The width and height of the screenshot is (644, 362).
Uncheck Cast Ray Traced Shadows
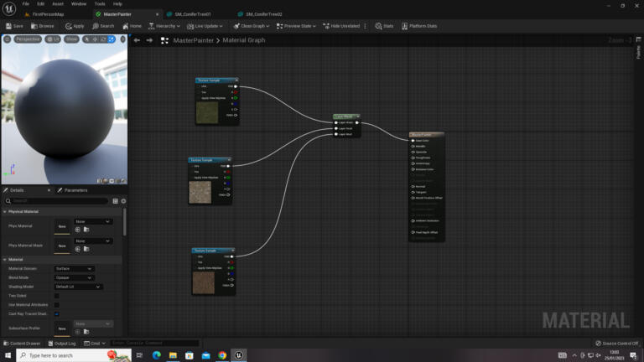click(57, 314)
